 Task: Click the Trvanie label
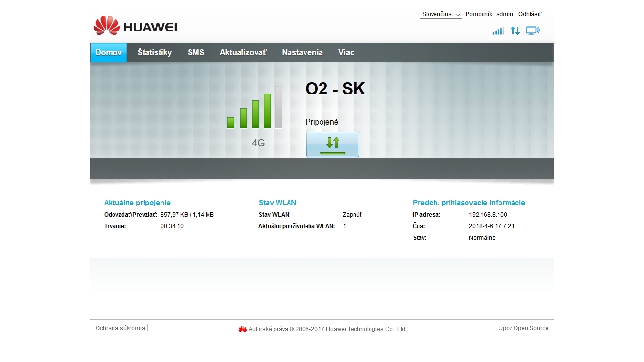pos(115,226)
